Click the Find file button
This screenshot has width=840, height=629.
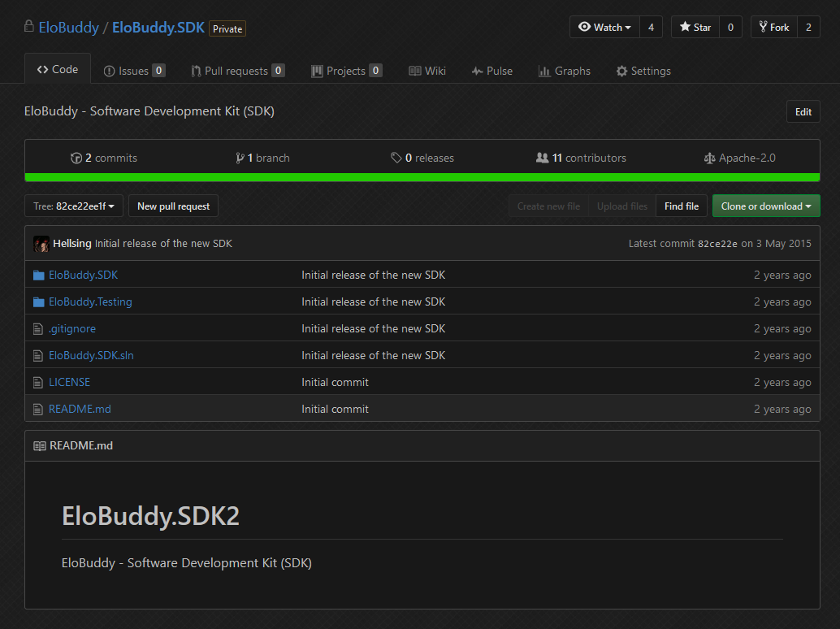pyautogui.click(x=682, y=206)
